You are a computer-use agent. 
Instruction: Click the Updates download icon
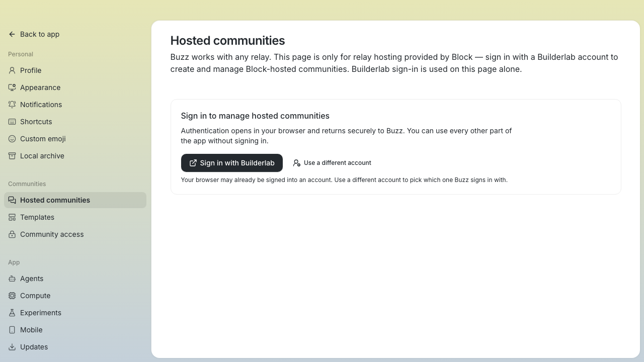point(12,347)
